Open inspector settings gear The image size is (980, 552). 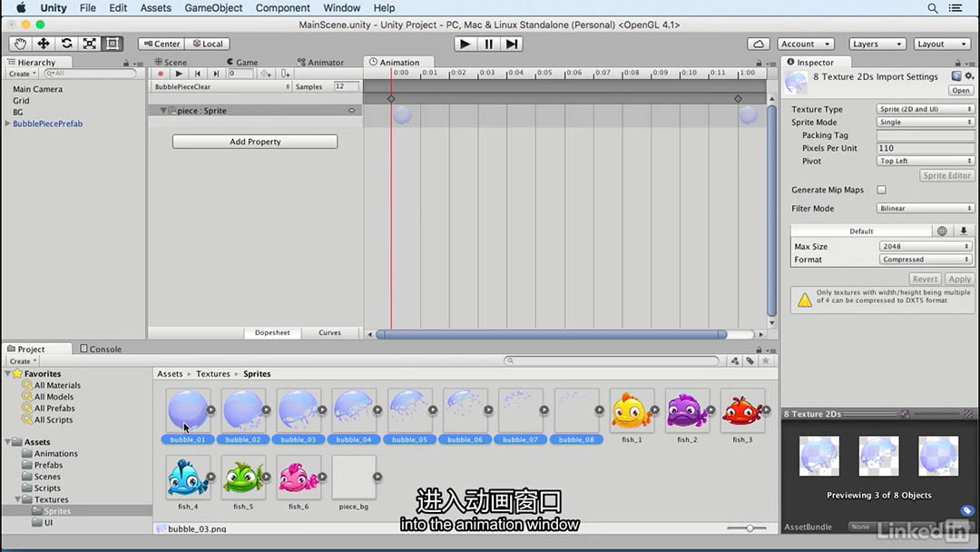[x=969, y=76]
